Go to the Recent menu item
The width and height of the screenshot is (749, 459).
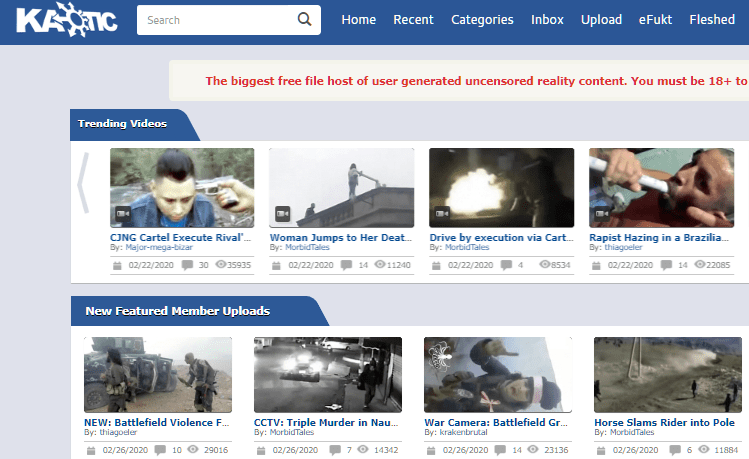coord(413,20)
